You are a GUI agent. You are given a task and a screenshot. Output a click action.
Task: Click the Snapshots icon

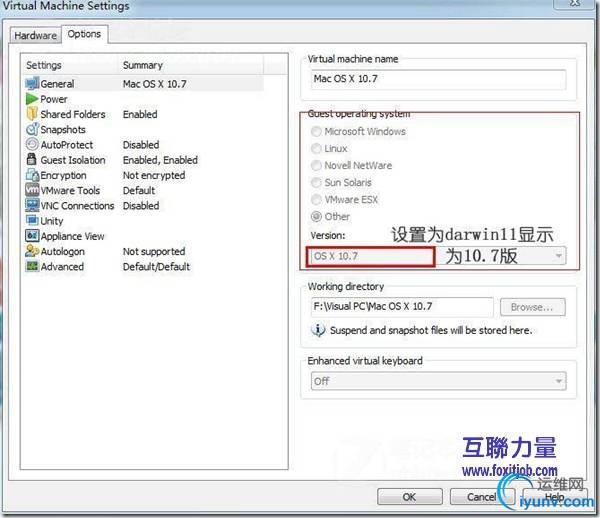(32, 129)
